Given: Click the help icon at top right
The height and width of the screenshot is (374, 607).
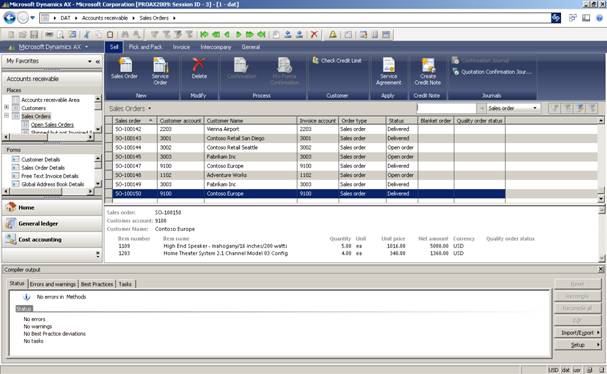Looking at the screenshot, I should [x=600, y=18].
